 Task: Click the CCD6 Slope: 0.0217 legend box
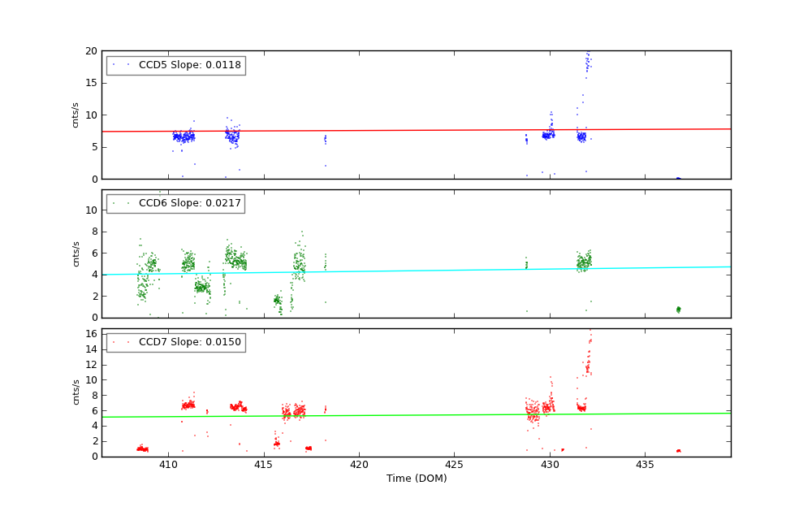point(175,203)
